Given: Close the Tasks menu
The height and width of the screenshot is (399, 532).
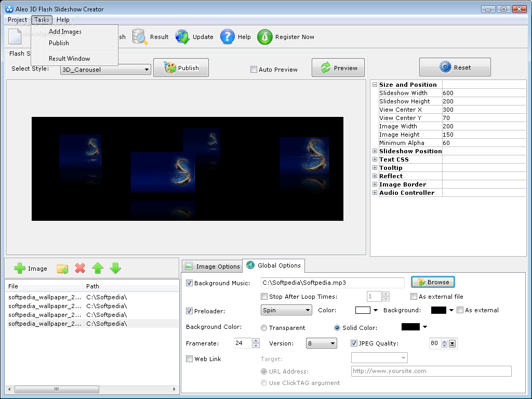Looking at the screenshot, I should point(42,20).
